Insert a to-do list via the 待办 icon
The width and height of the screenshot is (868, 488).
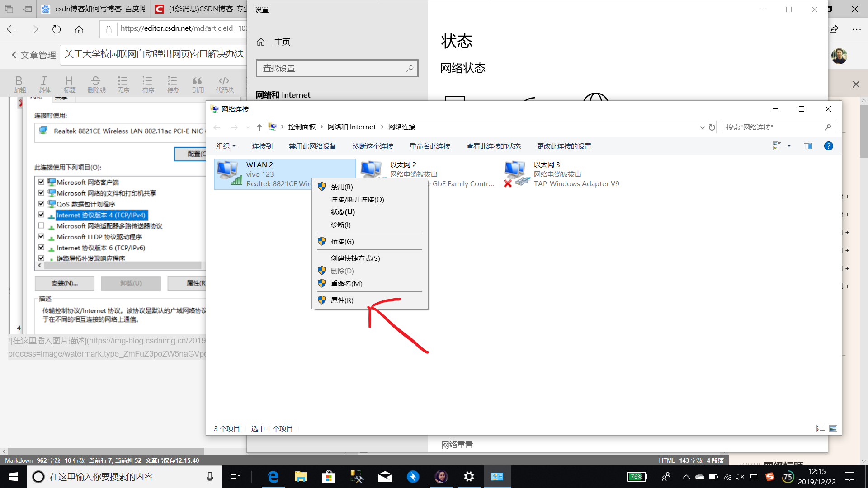click(x=173, y=84)
